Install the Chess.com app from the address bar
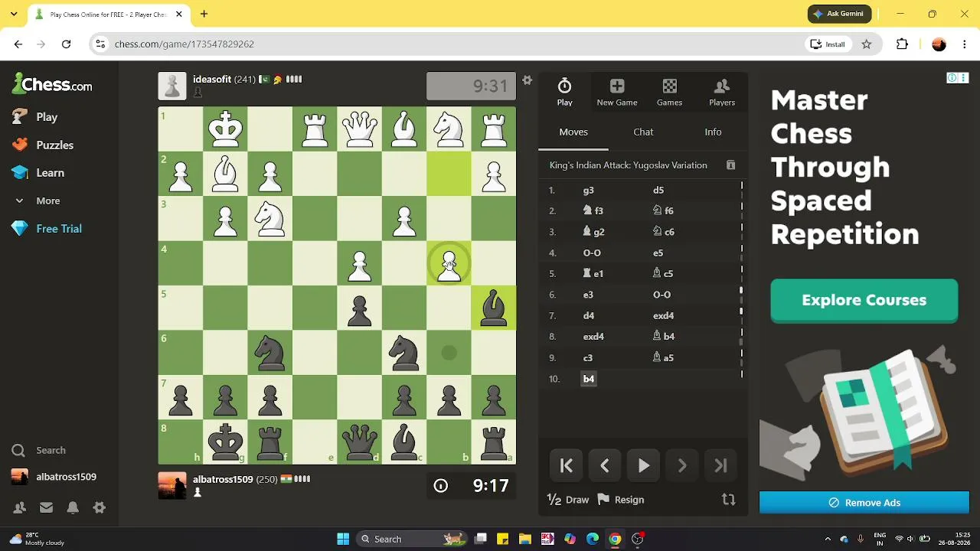Image resolution: width=980 pixels, height=551 pixels. (x=828, y=44)
